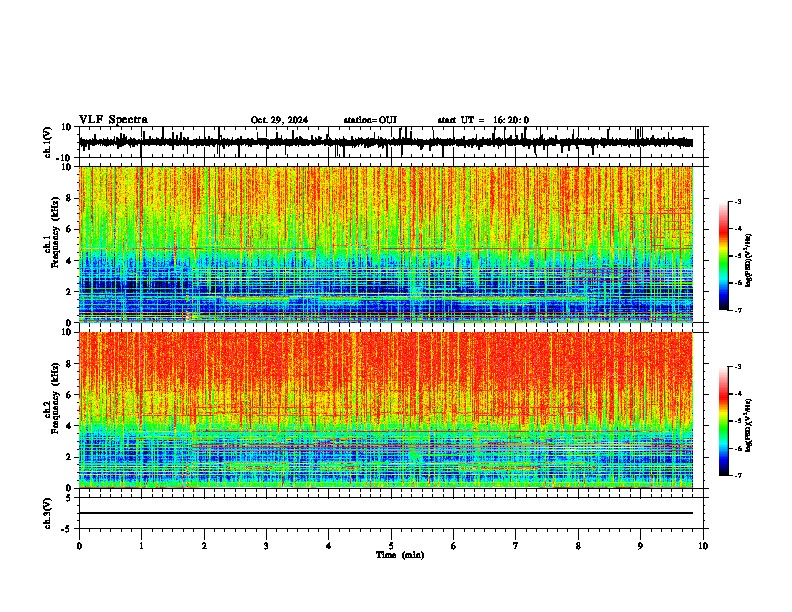792x612 pixels.
Task: Click the "8" kHz tick on ch.2 spectrogram
Action: click(x=70, y=364)
